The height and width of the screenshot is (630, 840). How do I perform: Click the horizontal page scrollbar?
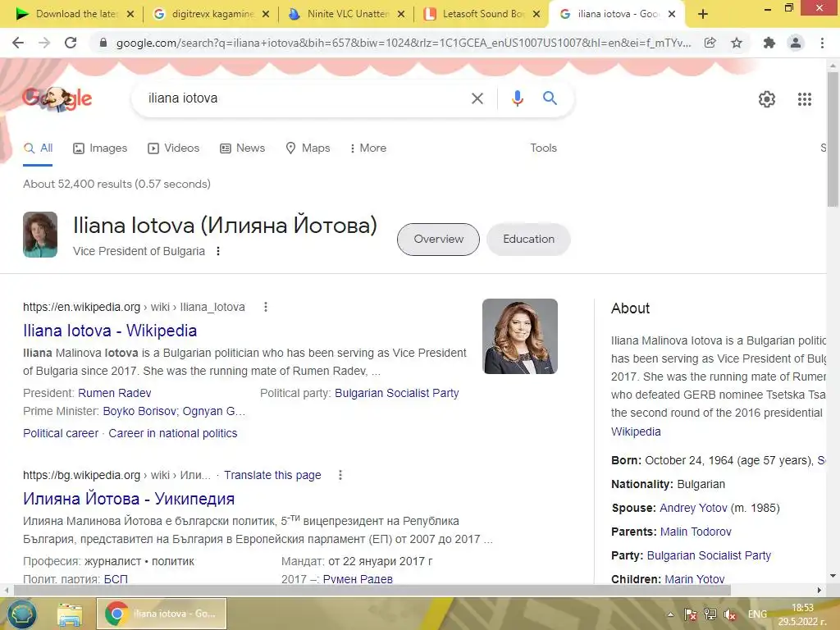pos(372,591)
